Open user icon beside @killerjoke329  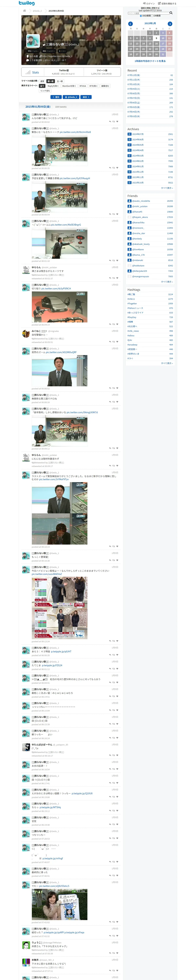pyautogui.click(x=129, y=271)
